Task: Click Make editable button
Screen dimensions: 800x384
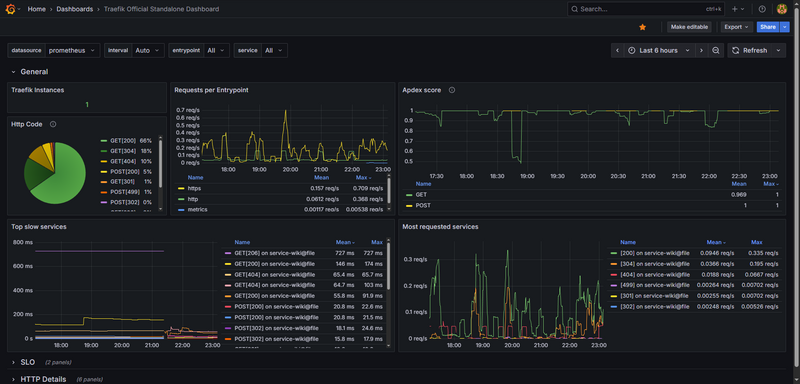Action: 689,27
